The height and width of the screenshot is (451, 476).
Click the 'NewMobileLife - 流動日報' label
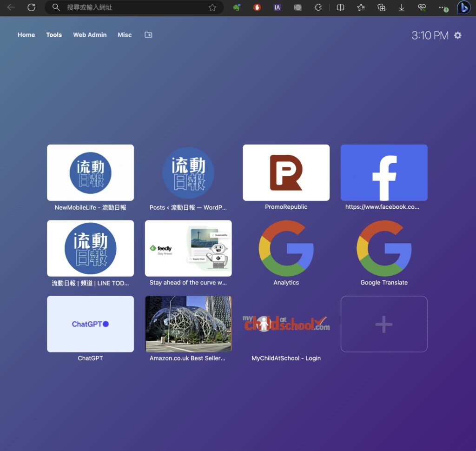[91, 207]
